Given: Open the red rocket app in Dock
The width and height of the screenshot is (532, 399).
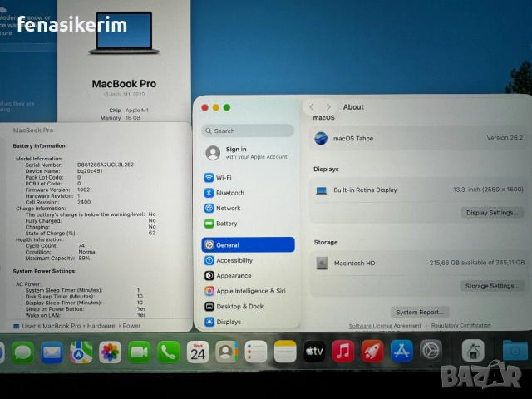Looking at the screenshot, I should [372, 351].
